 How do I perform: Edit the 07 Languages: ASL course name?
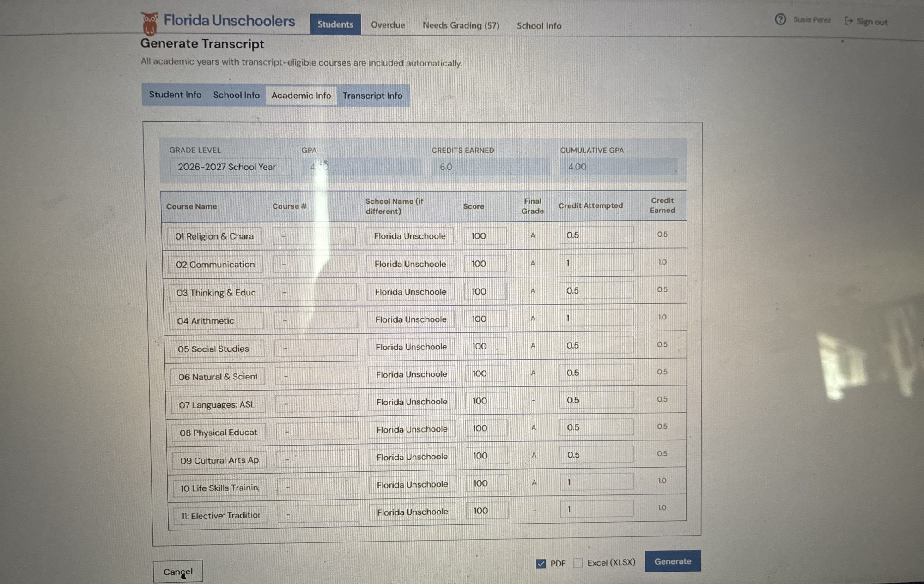click(218, 405)
